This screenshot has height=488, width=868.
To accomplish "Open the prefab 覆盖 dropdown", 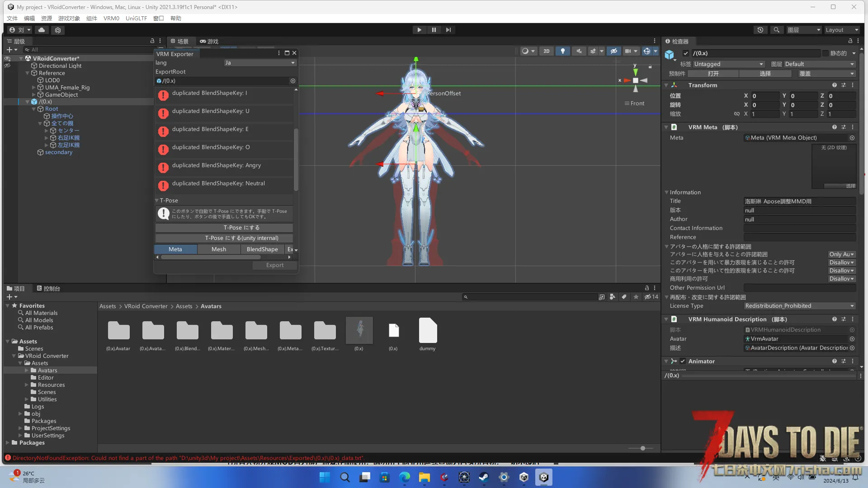I will pyautogui.click(x=826, y=74).
